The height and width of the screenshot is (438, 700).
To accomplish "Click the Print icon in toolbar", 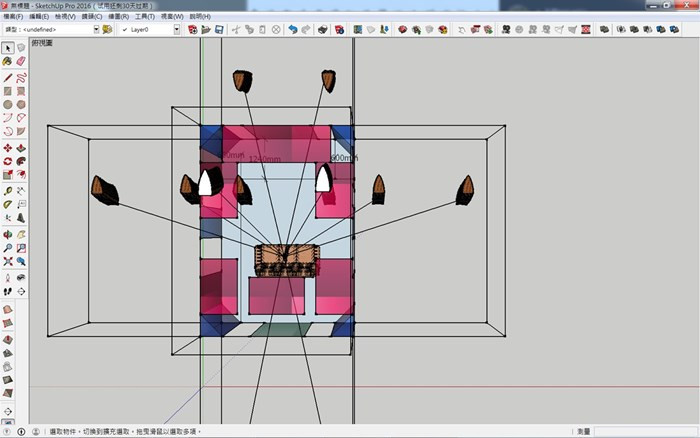I will click(x=322, y=30).
